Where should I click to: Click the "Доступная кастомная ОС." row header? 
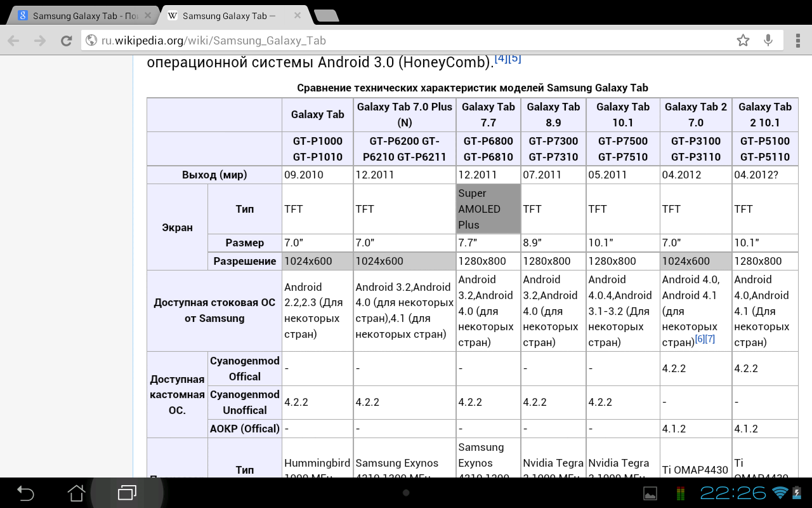pos(177,394)
